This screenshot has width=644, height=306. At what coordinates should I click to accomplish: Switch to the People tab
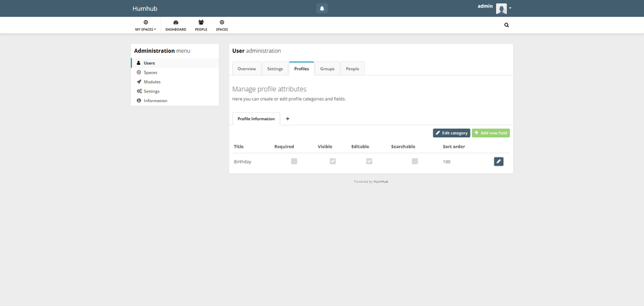[x=352, y=69]
